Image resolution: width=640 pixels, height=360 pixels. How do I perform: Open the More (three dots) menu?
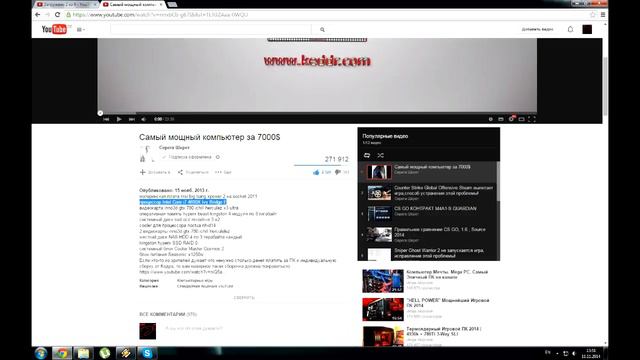click(223, 172)
